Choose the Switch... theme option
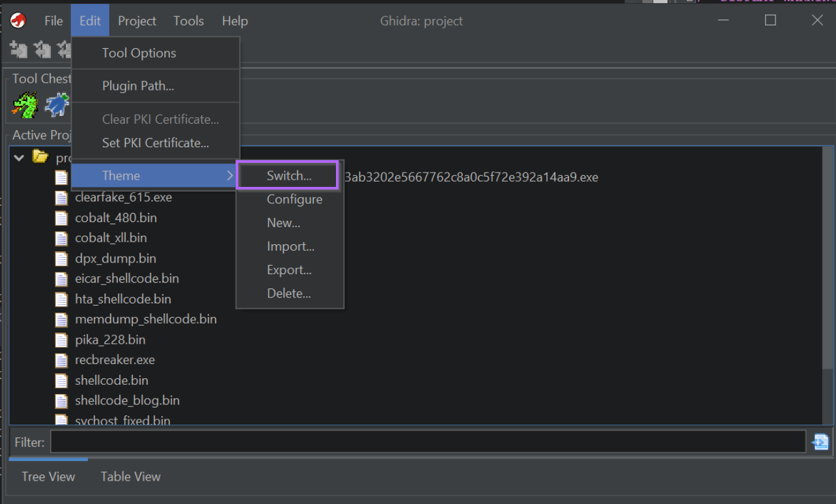 point(287,175)
